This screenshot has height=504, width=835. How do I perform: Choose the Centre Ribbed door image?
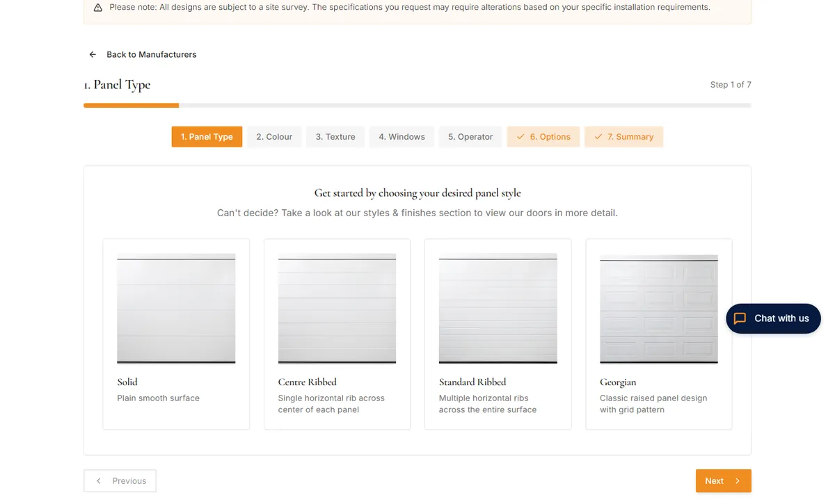point(337,309)
